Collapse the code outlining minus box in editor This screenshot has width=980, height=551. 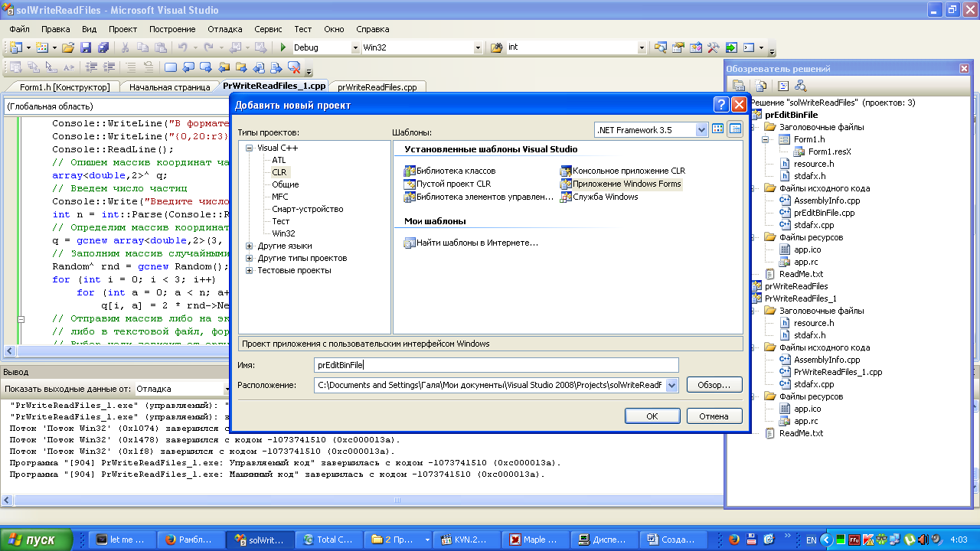21,319
